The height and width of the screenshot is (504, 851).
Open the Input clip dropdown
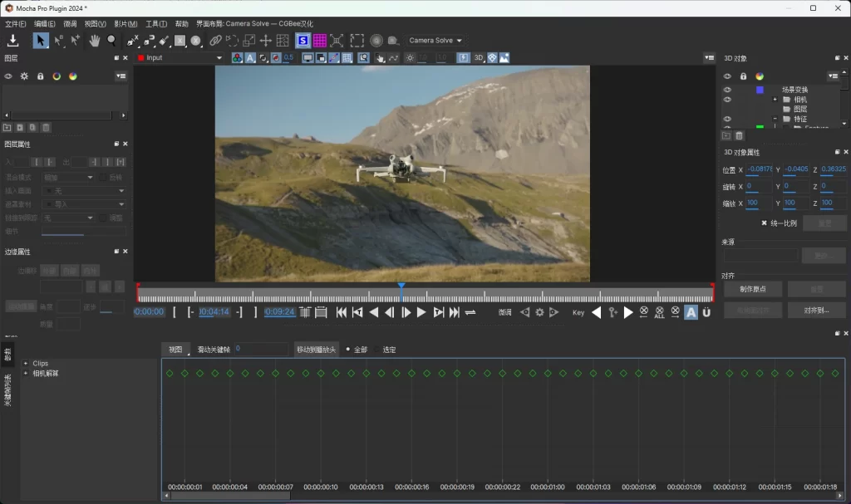click(180, 58)
